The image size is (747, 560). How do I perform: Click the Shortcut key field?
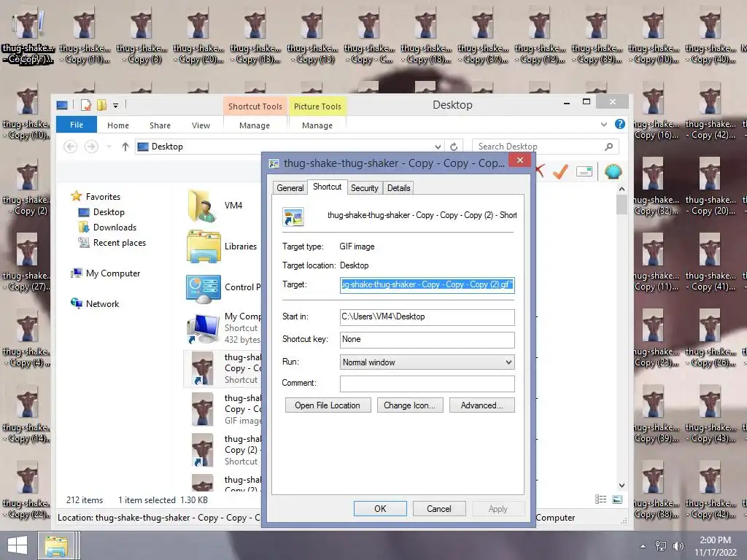click(427, 340)
